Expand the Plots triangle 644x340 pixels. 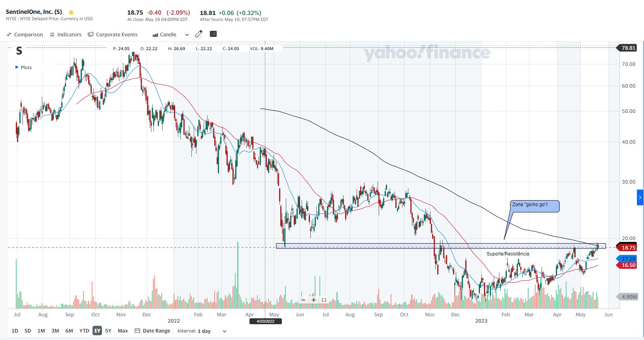(x=17, y=67)
